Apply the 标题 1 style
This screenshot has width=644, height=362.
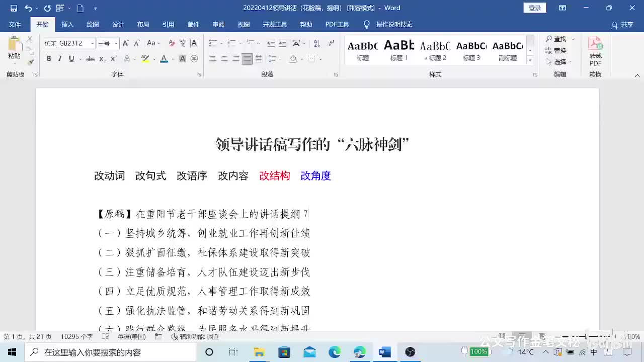click(399, 50)
